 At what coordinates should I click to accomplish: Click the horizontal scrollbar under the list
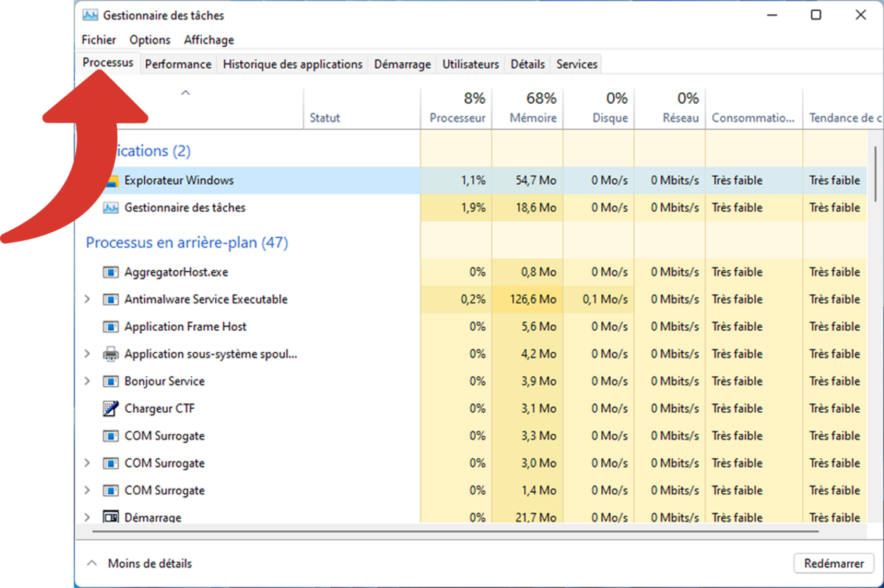point(456,531)
